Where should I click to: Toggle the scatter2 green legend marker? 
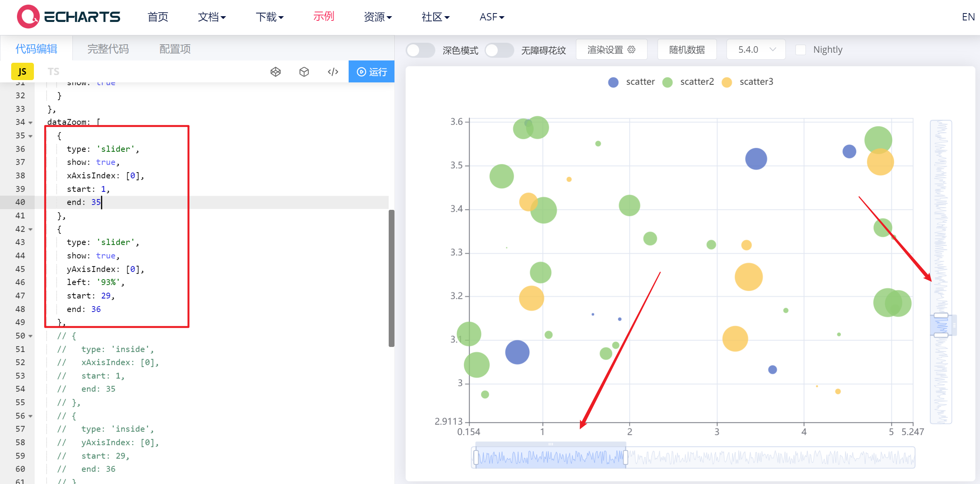click(667, 82)
